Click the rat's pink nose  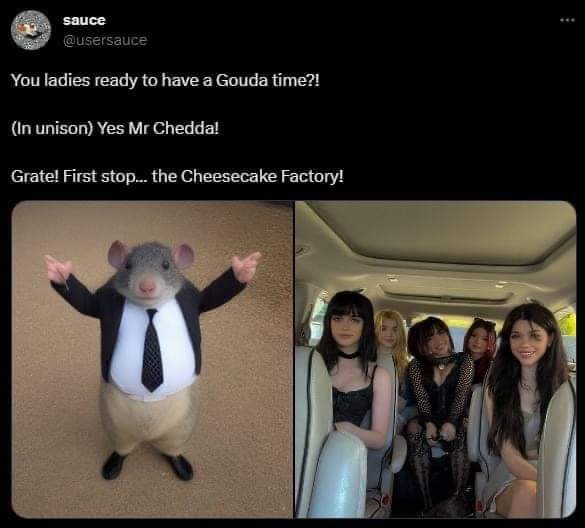147,286
